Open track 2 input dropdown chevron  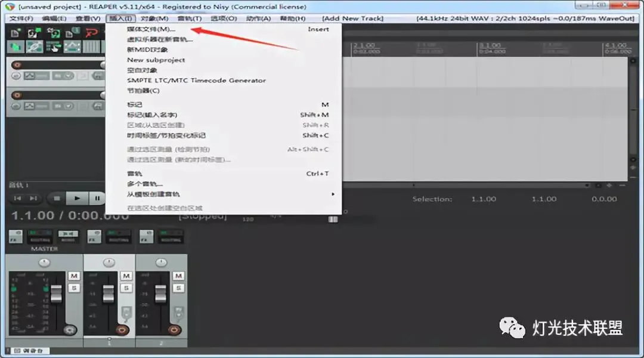[x=68, y=106]
